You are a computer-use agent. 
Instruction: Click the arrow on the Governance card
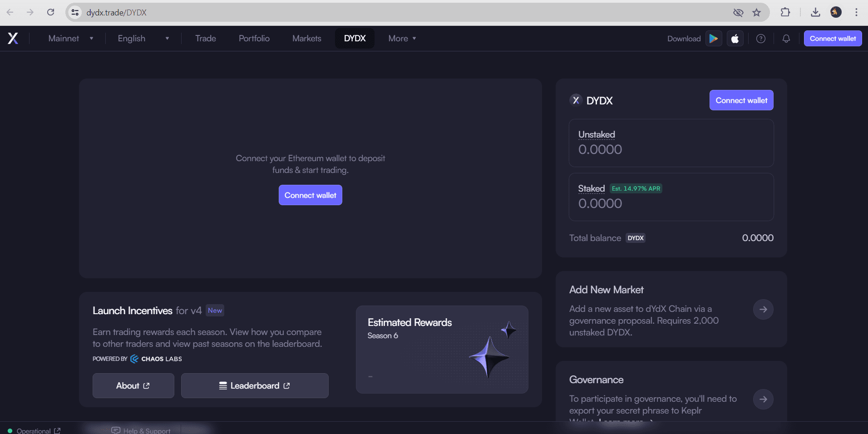pyautogui.click(x=763, y=399)
